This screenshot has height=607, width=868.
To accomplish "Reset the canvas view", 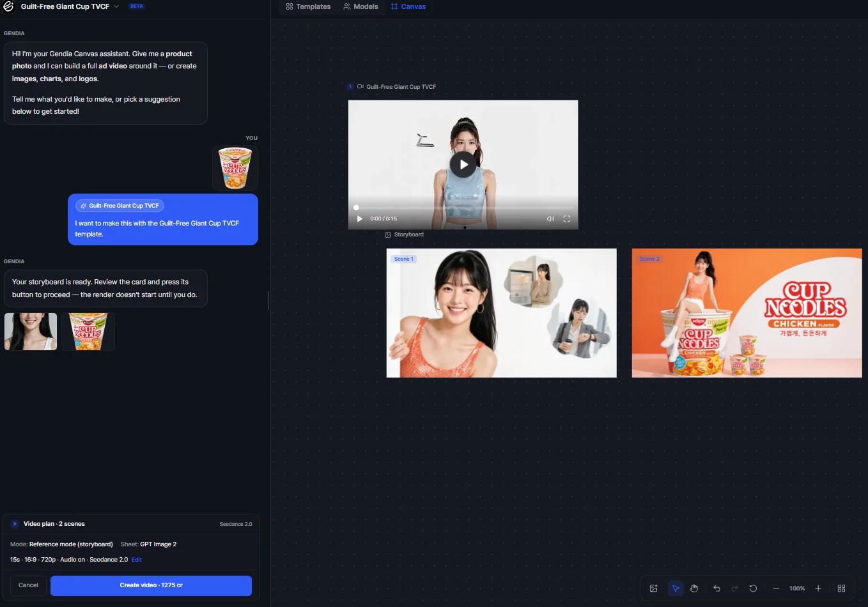I will [x=753, y=588].
